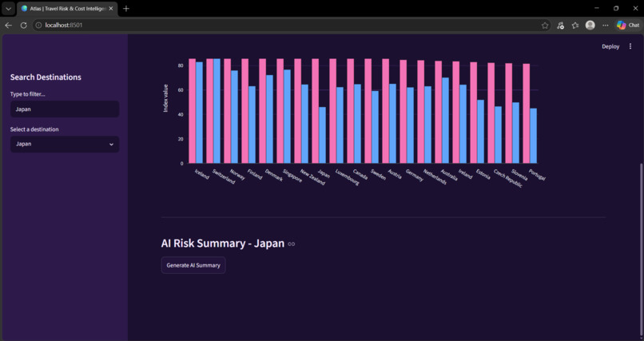Click the Search Destinations heading
644x341 pixels.
(x=46, y=77)
